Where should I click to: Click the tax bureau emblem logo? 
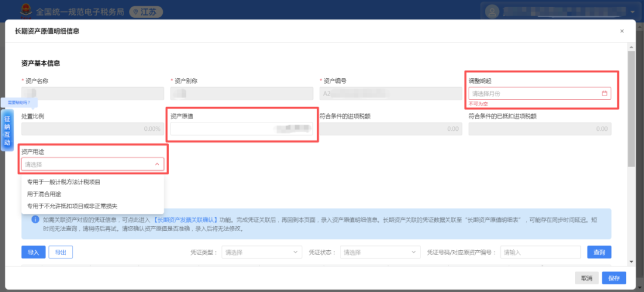coord(26,11)
